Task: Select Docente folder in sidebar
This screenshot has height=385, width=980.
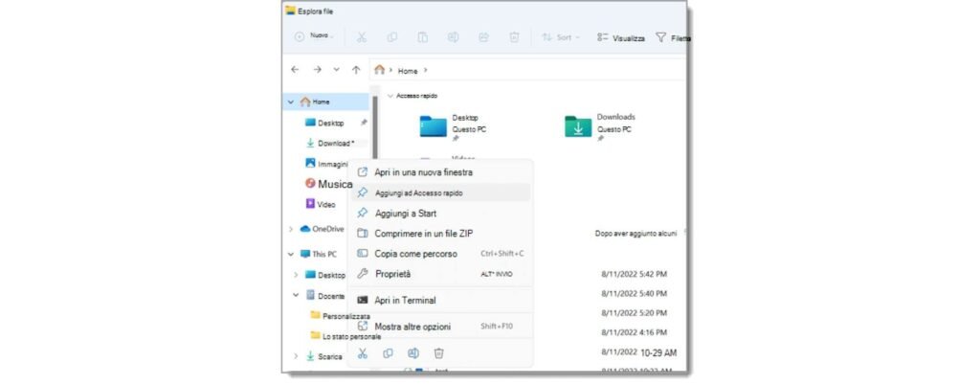Action: point(325,295)
